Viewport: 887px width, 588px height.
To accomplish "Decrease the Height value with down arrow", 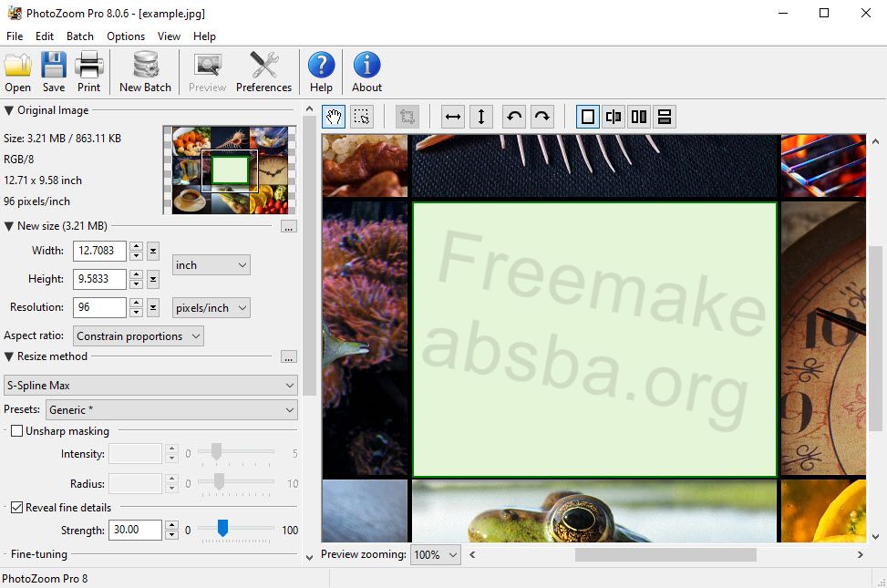I will point(136,284).
